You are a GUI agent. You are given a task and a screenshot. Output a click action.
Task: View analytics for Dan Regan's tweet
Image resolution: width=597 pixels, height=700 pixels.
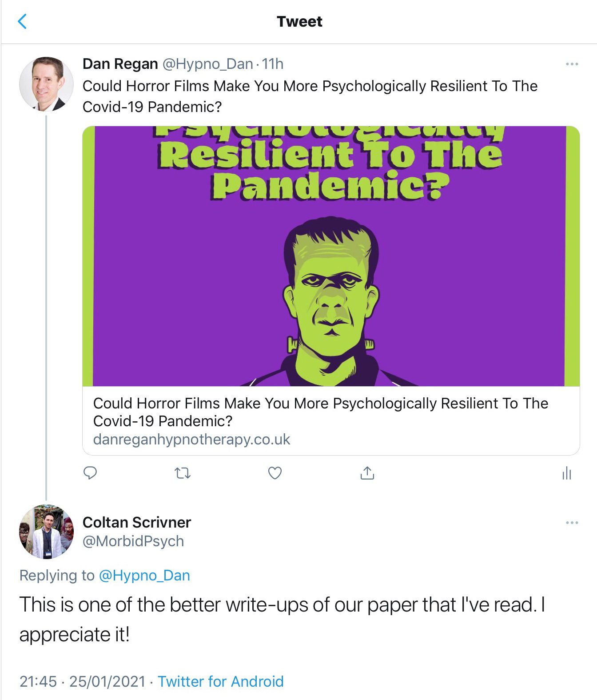tap(566, 473)
